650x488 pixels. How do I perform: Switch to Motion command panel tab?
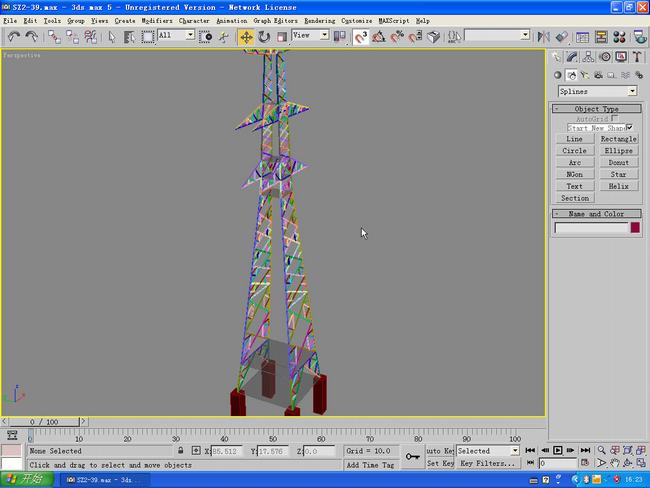(605, 57)
